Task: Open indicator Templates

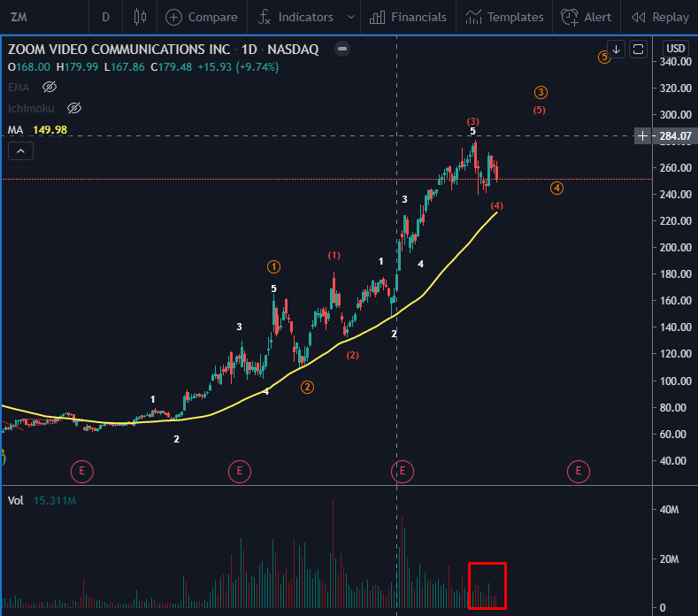Action: [504, 17]
